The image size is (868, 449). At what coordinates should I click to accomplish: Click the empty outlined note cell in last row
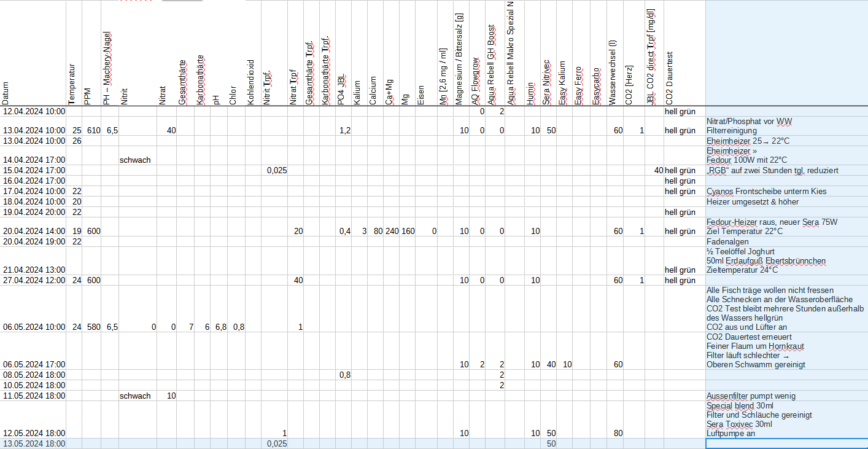[786, 443]
